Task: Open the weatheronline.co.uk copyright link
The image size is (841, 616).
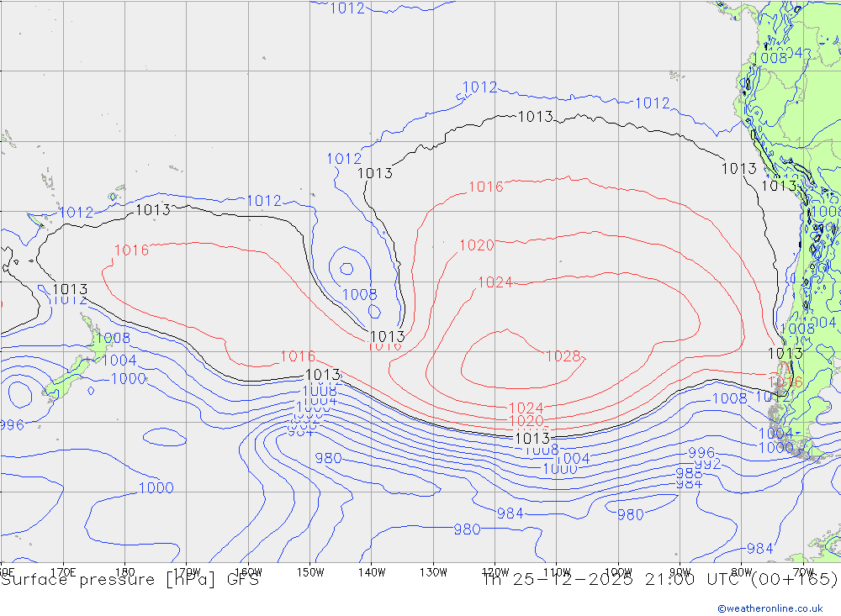Action: point(770,608)
